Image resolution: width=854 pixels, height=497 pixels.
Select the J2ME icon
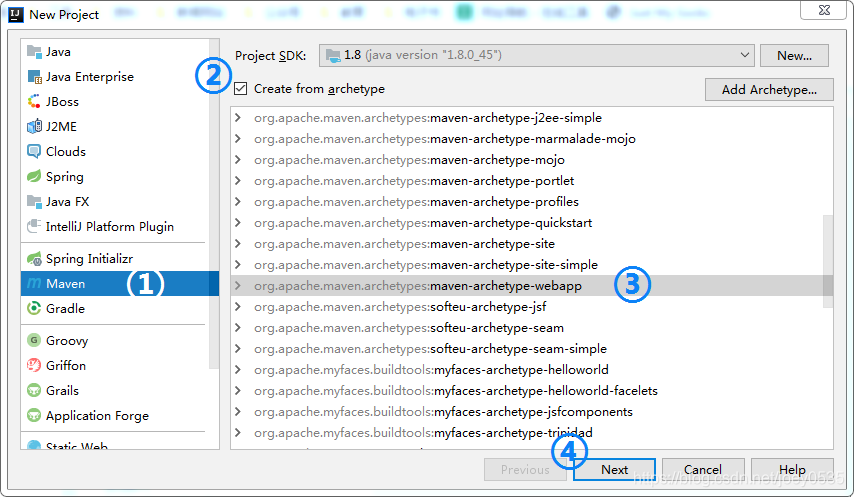tap(34, 126)
